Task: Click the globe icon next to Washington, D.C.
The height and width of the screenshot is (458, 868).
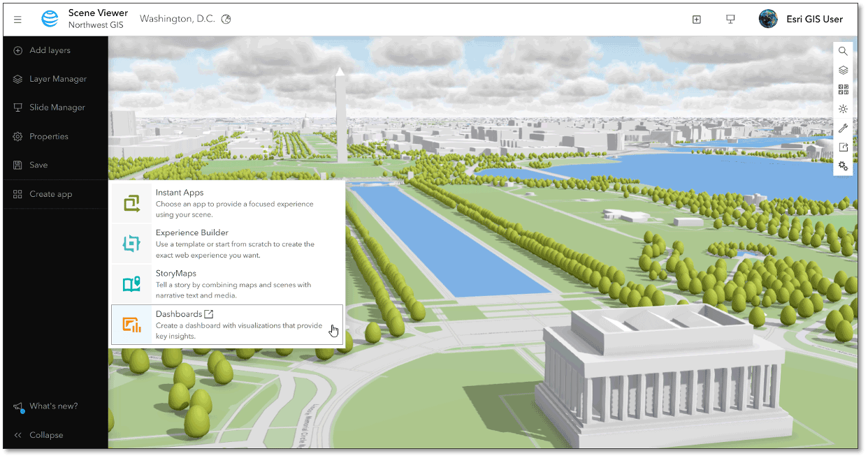Action: (x=226, y=20)
